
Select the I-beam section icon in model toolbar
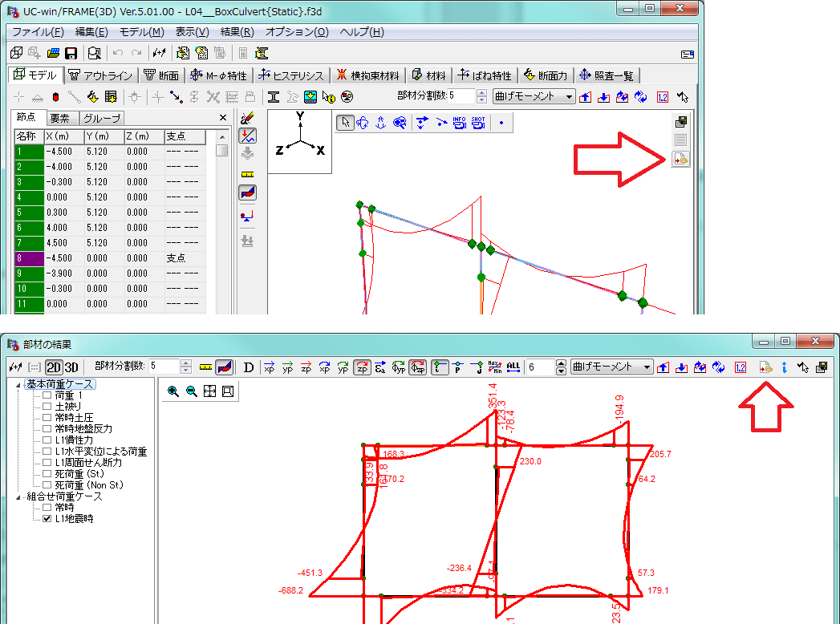point(274,97)
